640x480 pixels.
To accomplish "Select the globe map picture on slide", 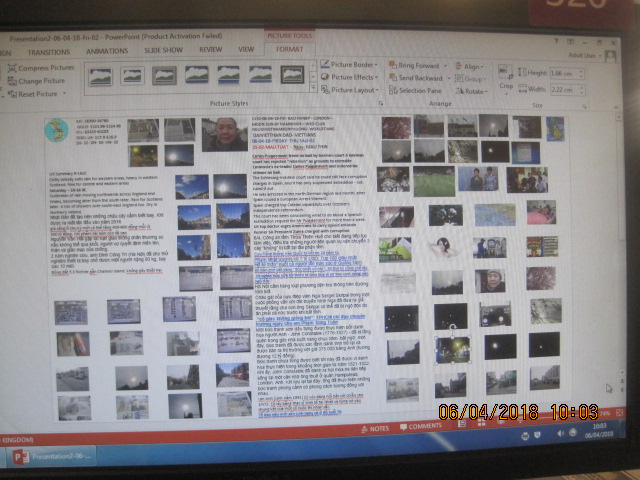I will pyautogui.click(x=56, y=130).
